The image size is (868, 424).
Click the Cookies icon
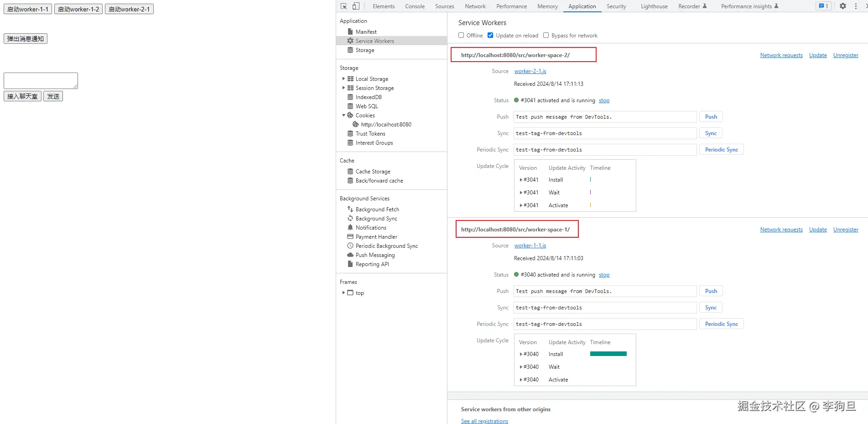tap(350, 115)
